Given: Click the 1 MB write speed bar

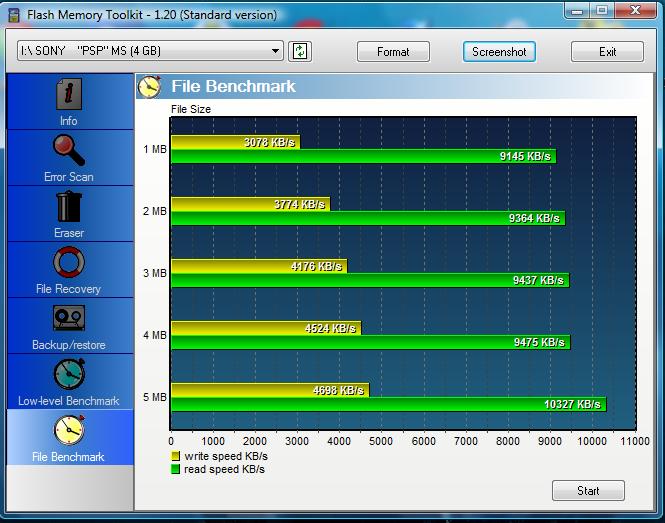Looking at the screenshot, I should point(235,142).
